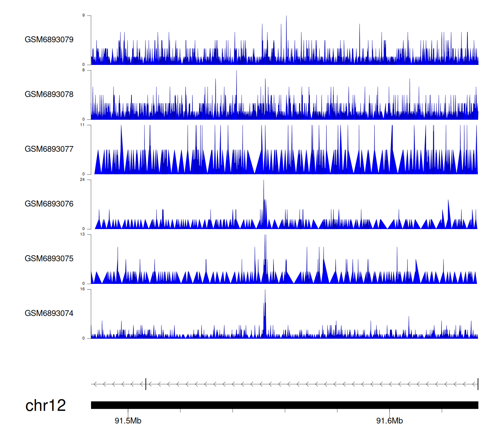Click the GSM6893079 track label
The image size is (504, 444).
pyautogui.click(x=49, y=40)
